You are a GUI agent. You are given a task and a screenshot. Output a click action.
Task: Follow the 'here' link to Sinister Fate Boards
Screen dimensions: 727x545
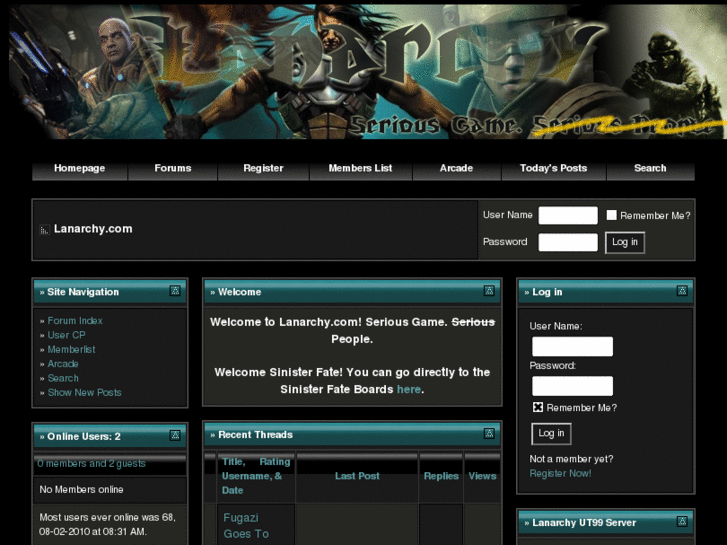tap(408, 389)
